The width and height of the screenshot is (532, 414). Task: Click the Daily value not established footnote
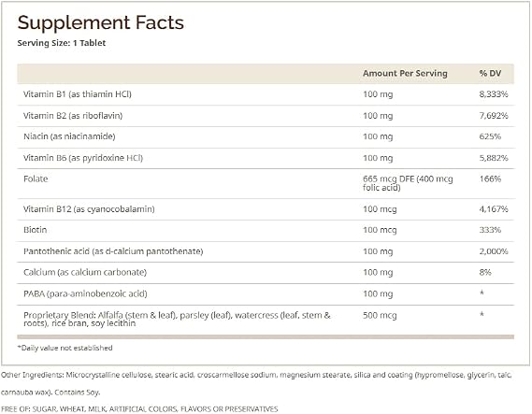pos(65,348)
